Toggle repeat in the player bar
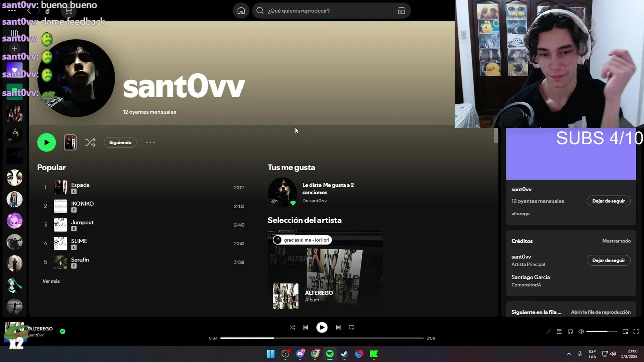Image resolution: width=644 pixels, height=362 pixels. [352, 327]
